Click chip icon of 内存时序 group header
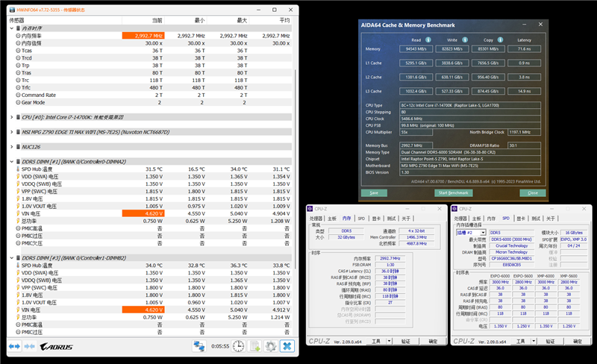The width and height of the screenshot is (597, 364). (18, 28)
